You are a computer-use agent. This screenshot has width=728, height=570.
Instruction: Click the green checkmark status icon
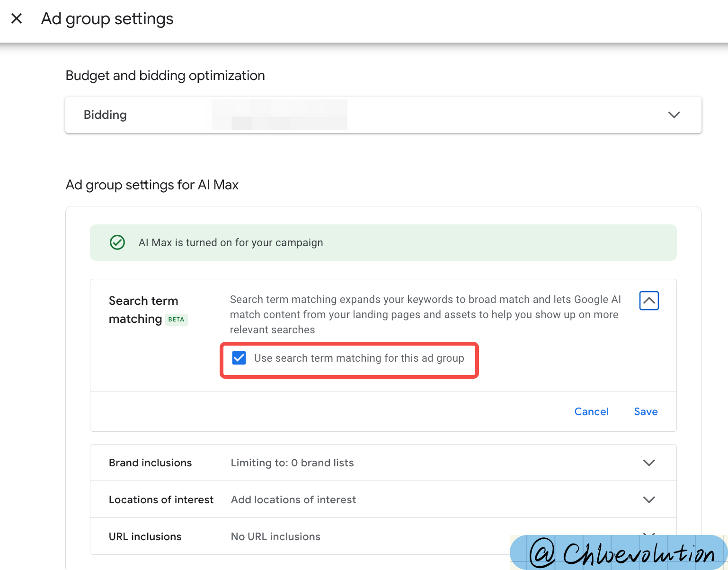click(117, 242)
